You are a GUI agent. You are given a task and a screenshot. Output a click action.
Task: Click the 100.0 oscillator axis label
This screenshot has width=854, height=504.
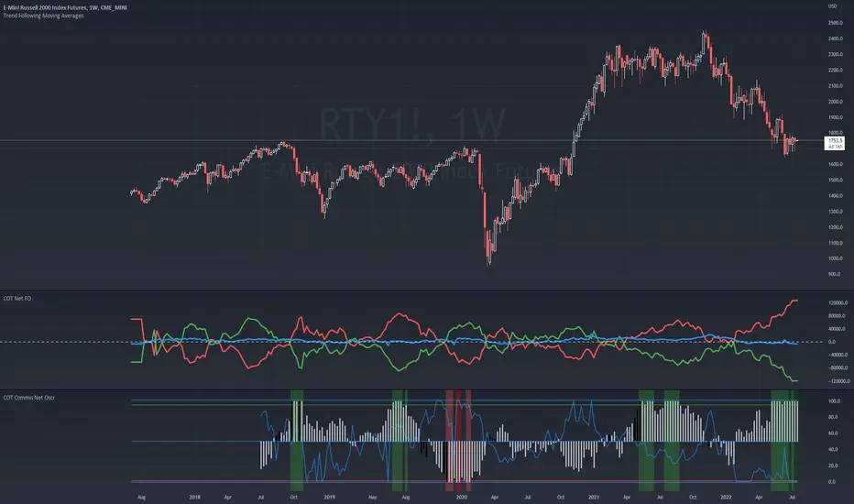pyautogui.click(x=834, y=401)
